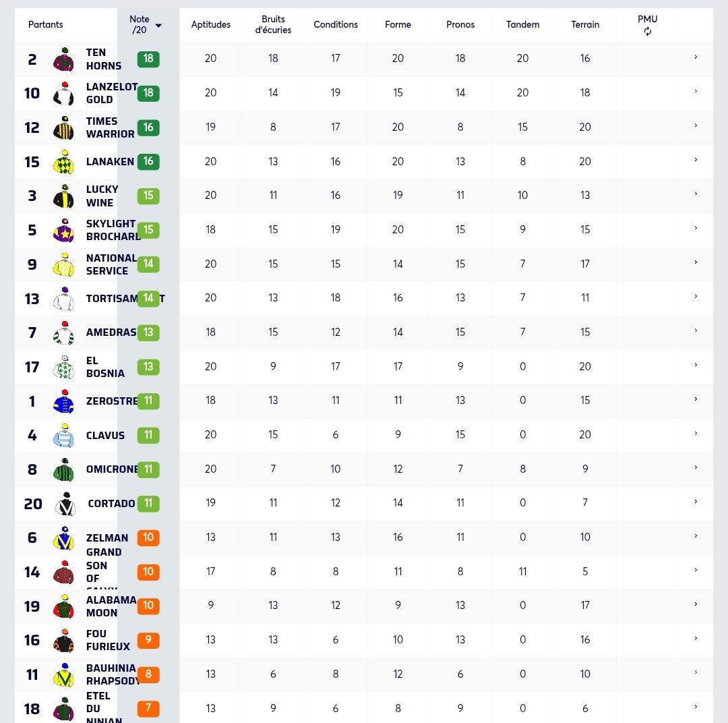Click Lanzelot Gold jockey silks icon
728x723 pixels.
(63, 93)
